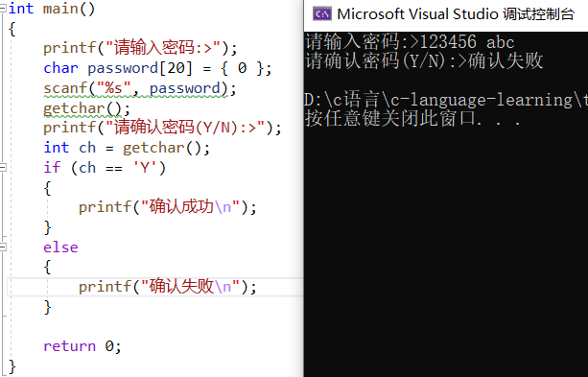Image resolution: width=588 pixels, height=377 pixels.
Task: Click the console window icon in title bar
Action: (322, 14)
